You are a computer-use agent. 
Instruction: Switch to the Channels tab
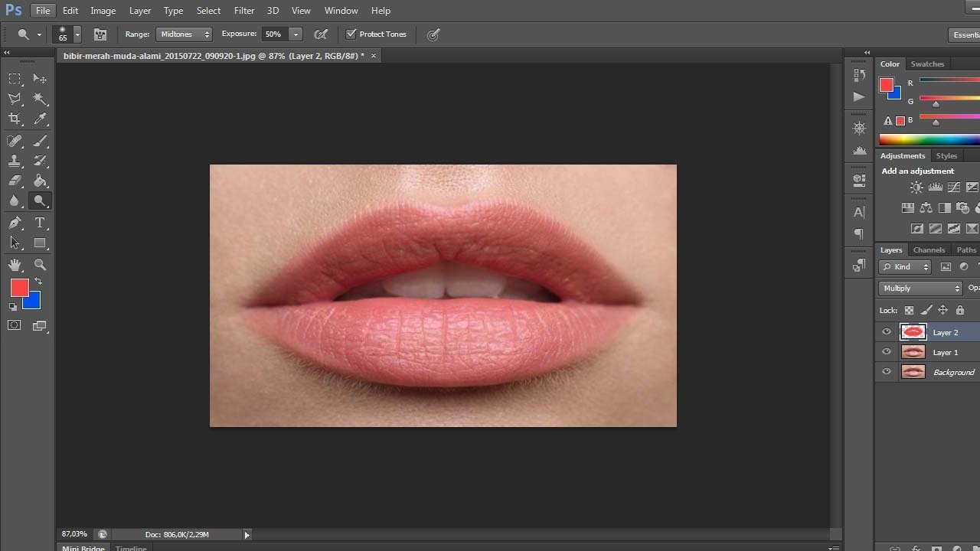[929, 250]
